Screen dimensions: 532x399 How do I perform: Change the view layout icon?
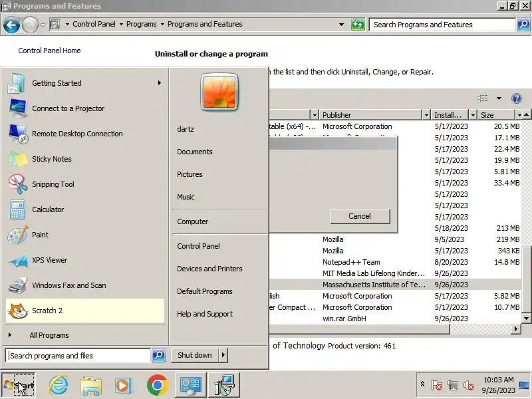483,98
